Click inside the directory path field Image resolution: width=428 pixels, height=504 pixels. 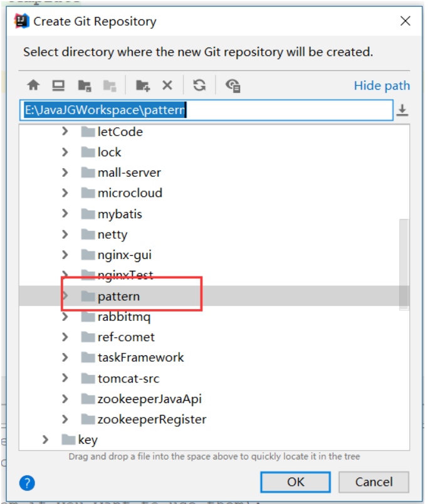pos(188,108)
